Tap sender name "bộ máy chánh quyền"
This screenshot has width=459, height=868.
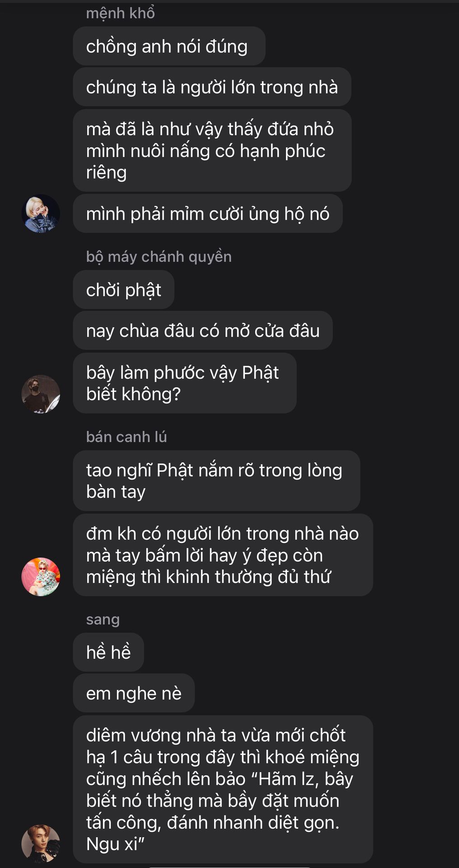[x=159, y=256]
